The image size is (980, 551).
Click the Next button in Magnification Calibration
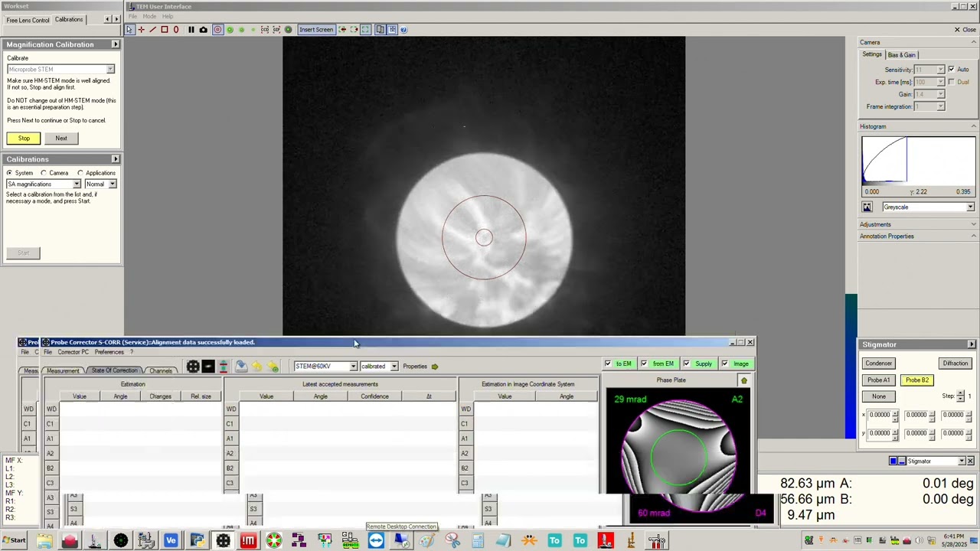61,139
